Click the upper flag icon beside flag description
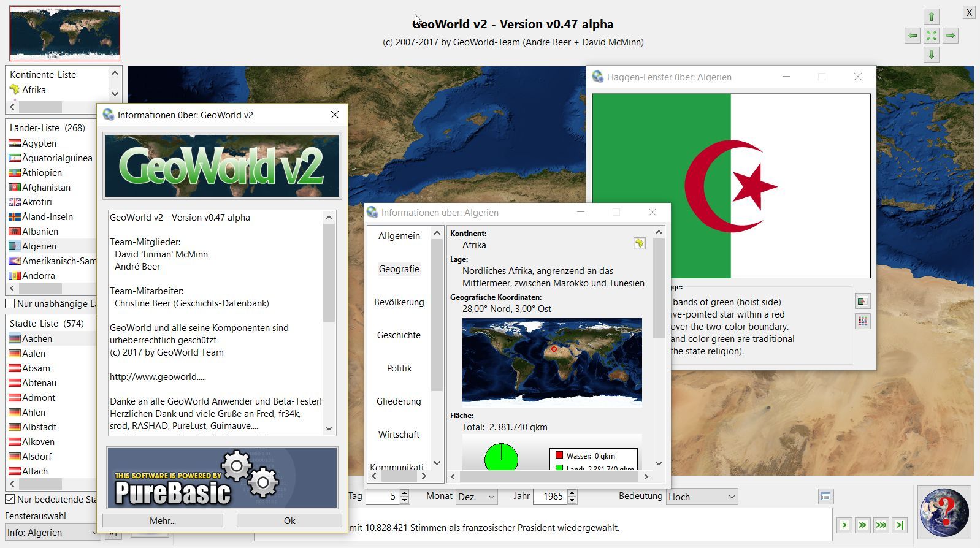This screenshot has height=548, width=980. click(x=863, y=301)
